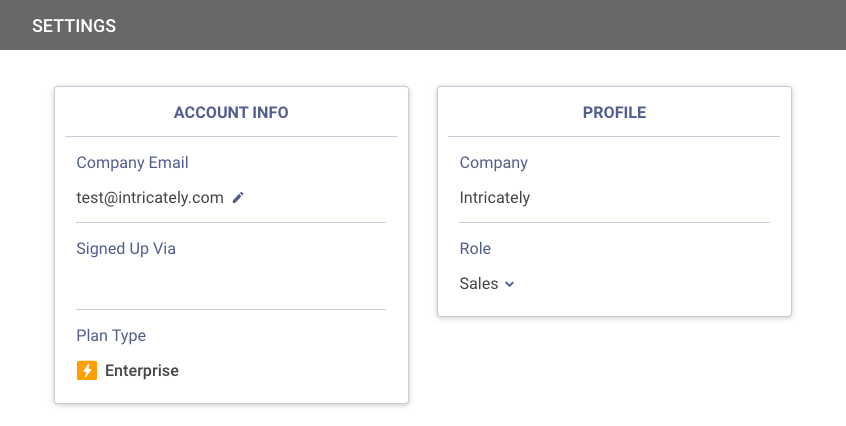Click the Company Email label
This screenshot has height=426, width=846.
click(x=132, y=162)
